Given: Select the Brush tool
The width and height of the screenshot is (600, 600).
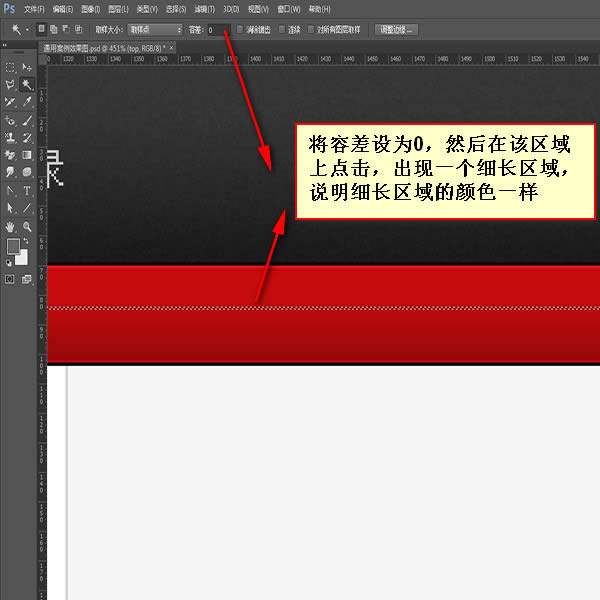Looking at the screenshot, I should tap(27, 121).
